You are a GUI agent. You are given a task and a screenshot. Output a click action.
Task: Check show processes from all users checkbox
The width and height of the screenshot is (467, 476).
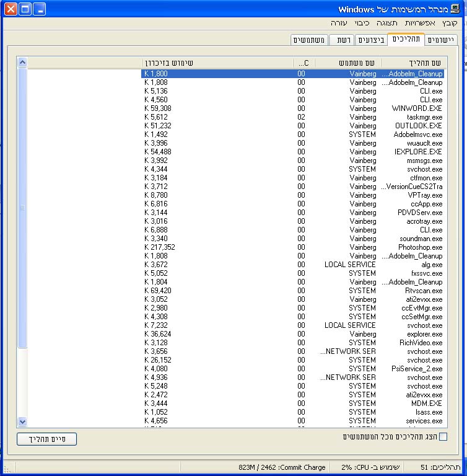pyautogui.click(x=443, y=437)
